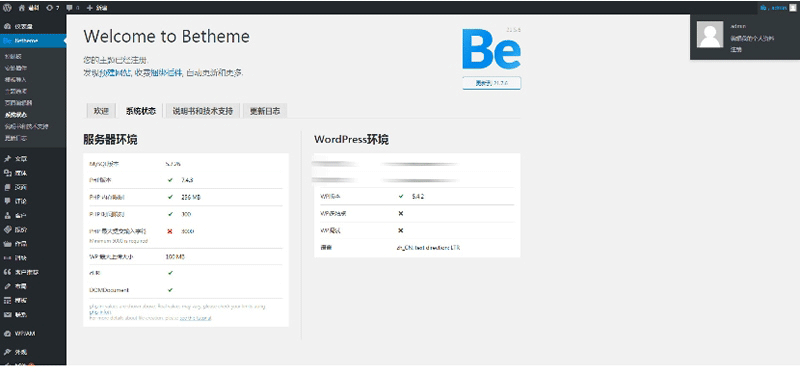The width and height of the screenshot is (800, 374).
Task: Click the red cross in the max input vars row
Action: point(170,231)
